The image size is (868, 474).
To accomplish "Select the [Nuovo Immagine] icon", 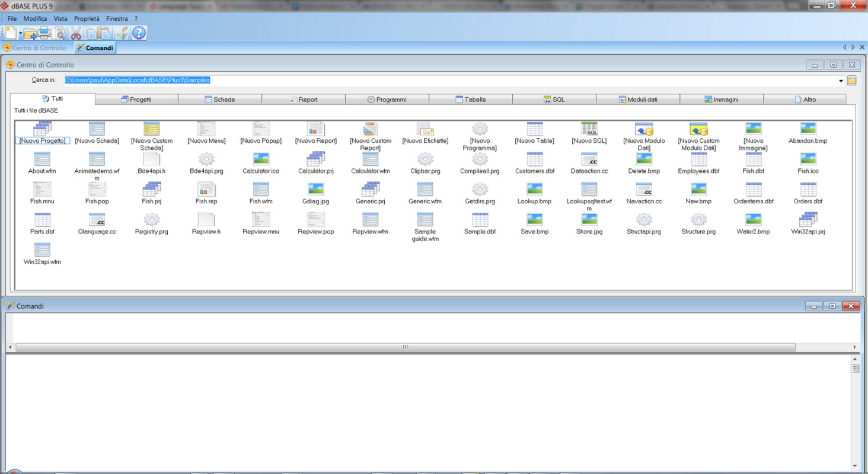I will click(x=754, y=129).
